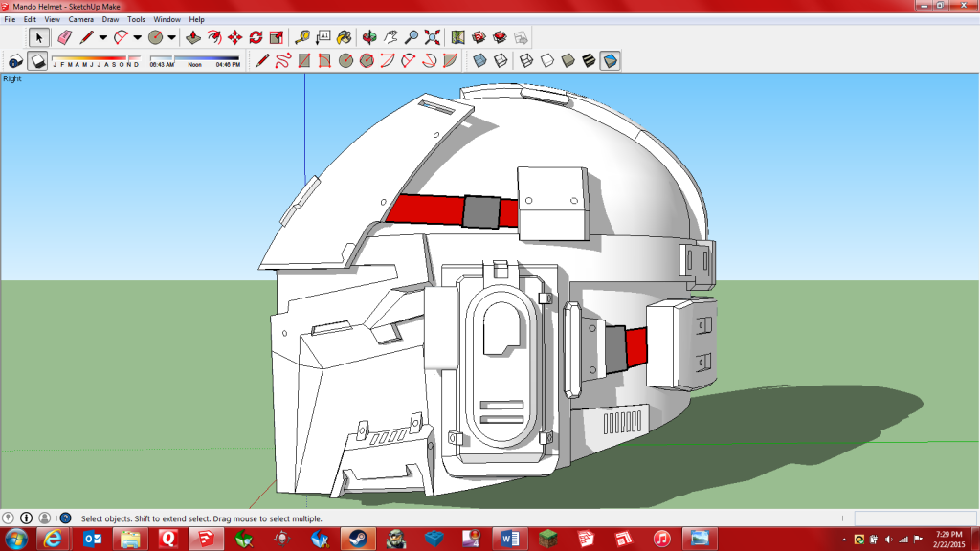This screenshot has height=551, width=980.
Task: Open the File menu
Action: click(10, 19)
